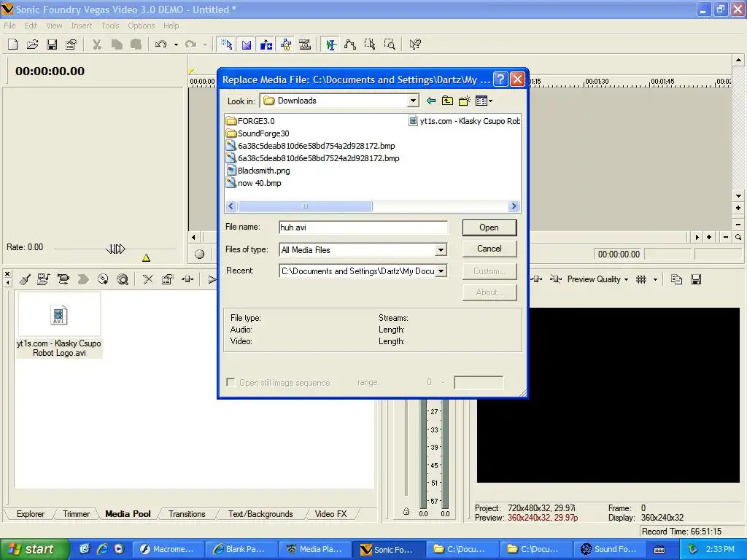Switch to the Trimmer tab
This screenshot has width=747, height=560.
click(x=76, y=514)
